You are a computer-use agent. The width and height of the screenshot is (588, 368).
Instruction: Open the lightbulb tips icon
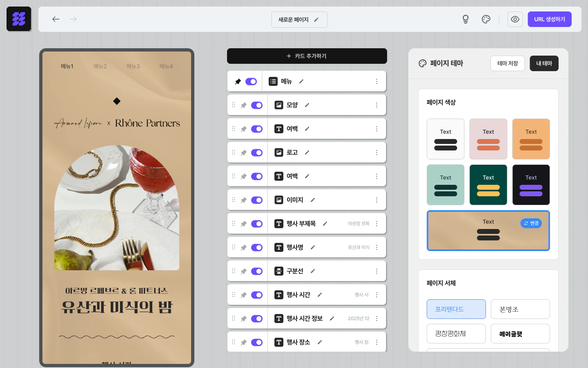(x=465, y=19)
